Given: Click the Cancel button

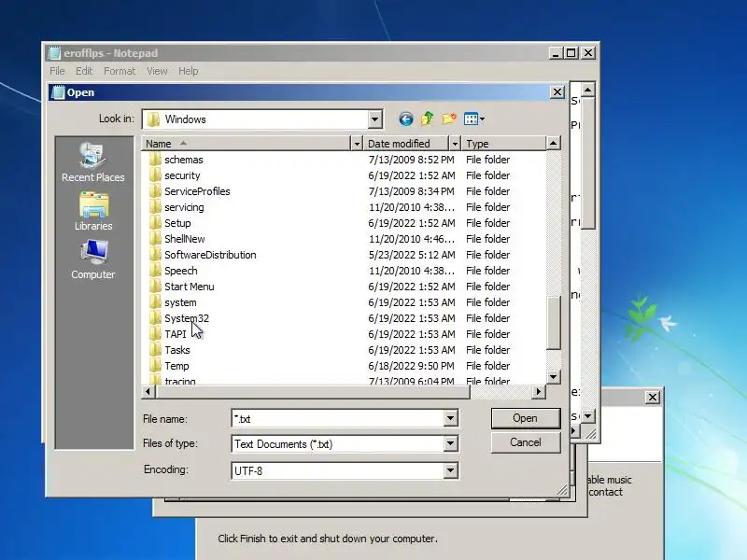Looking at the screenshot, I should pos(526,442).
